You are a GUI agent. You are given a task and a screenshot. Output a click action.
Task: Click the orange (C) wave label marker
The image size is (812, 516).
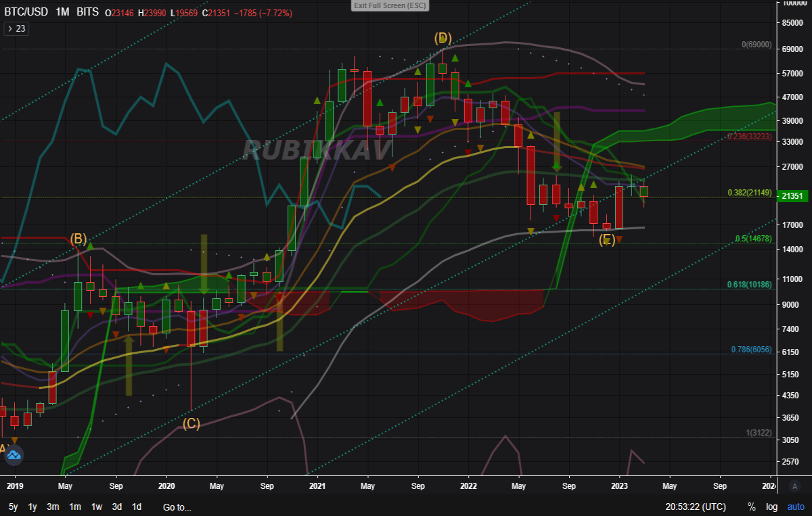(191, 423)
